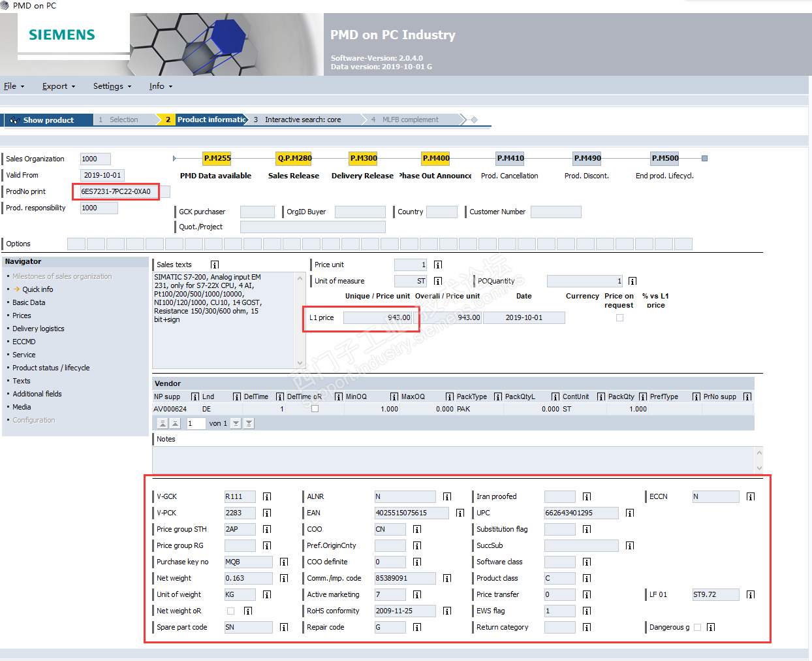Viewport: 812px width, 661px height.
Task: Open info icon for Repair code
Action: point(417,627)
